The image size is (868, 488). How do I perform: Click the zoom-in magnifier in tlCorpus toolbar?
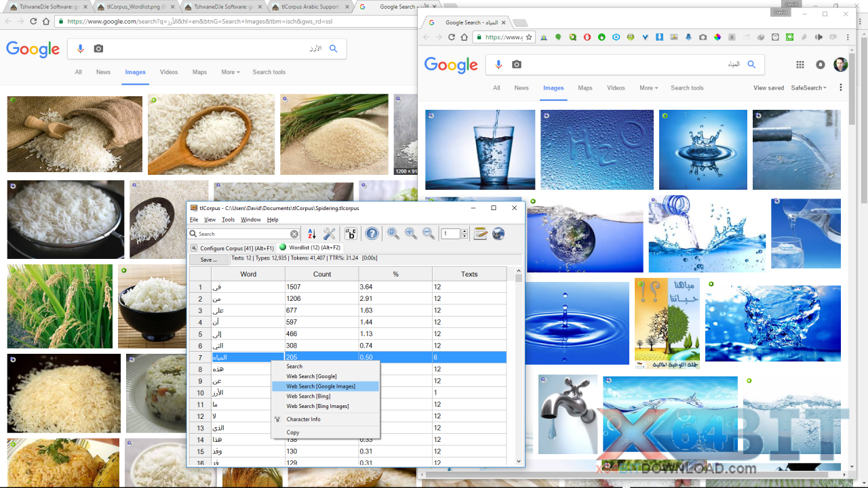pyautogui.click(x=411, y=234)
